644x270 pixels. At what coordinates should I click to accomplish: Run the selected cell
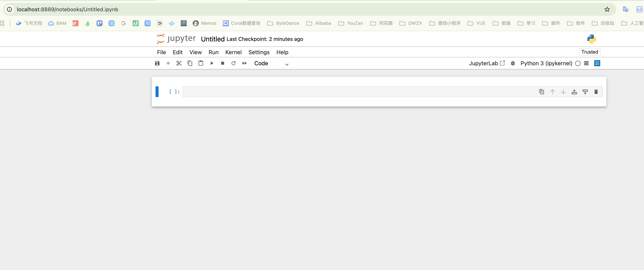212,63
